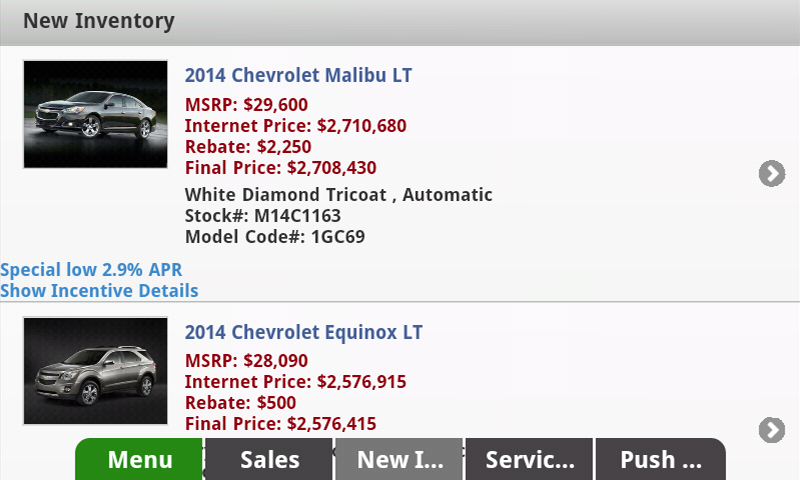Open the Push tab
This screenshot has width=800, height=480.
pos(660,460)
